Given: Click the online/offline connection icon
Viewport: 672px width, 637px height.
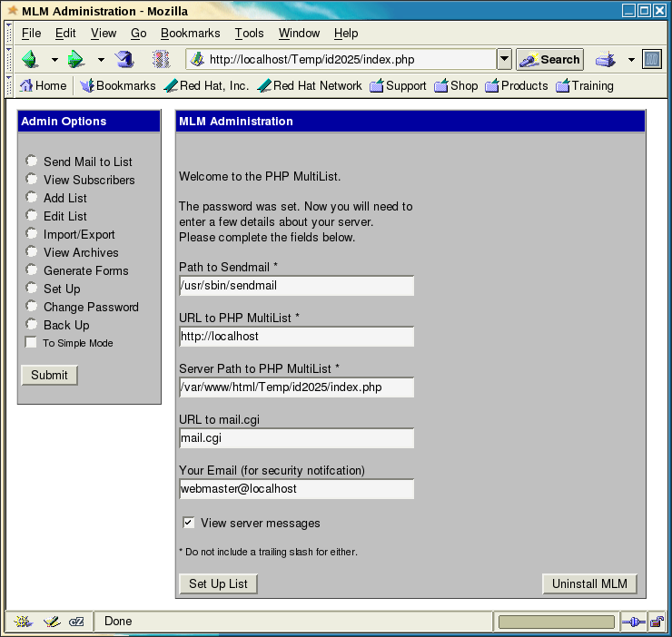Looking at the screenshot, I should point(634,622).
